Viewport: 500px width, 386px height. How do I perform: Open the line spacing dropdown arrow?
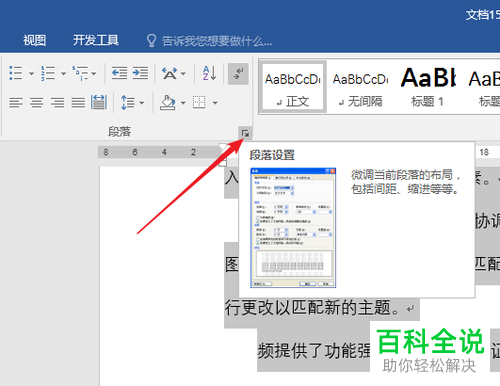[x=142, y=103]
